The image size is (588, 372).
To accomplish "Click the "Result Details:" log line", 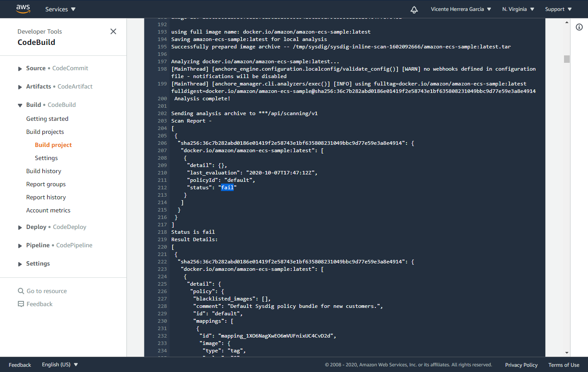I will coord(194,239).
